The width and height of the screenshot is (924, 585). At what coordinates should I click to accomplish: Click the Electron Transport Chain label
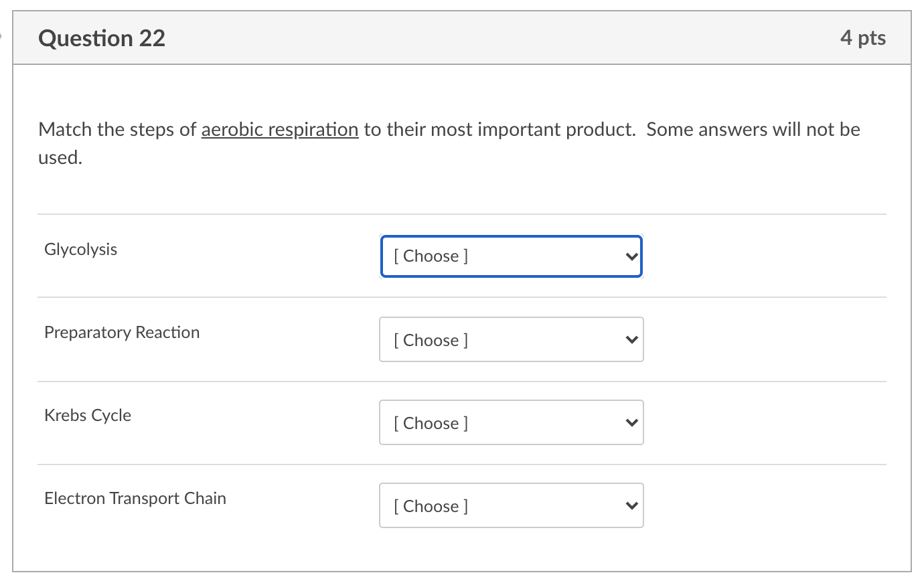tap(135, 499)
